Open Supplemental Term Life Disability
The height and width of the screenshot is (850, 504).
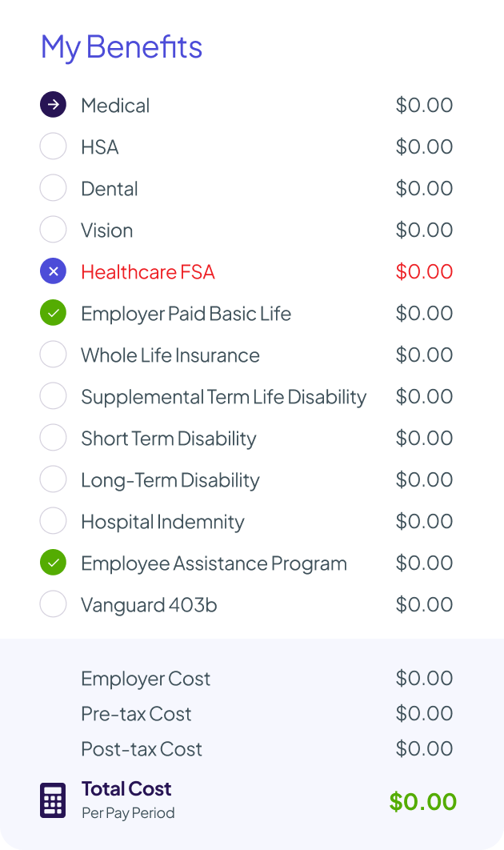point(223,397)
